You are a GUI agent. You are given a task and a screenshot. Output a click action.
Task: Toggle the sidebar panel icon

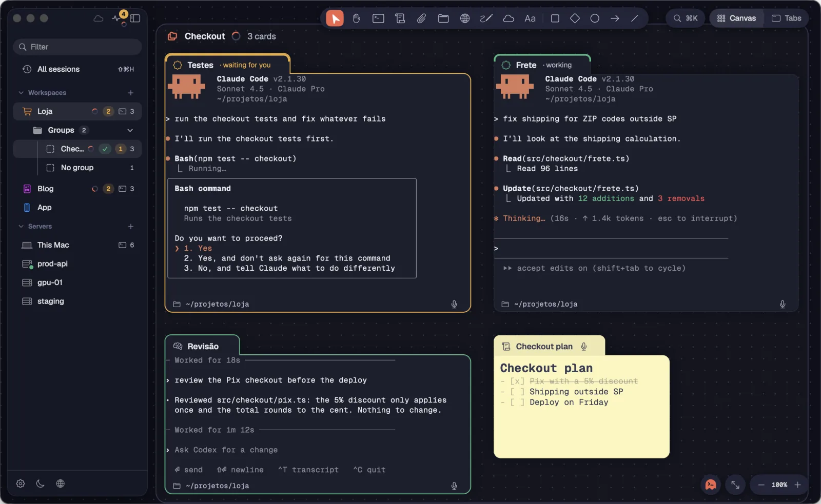135,18
